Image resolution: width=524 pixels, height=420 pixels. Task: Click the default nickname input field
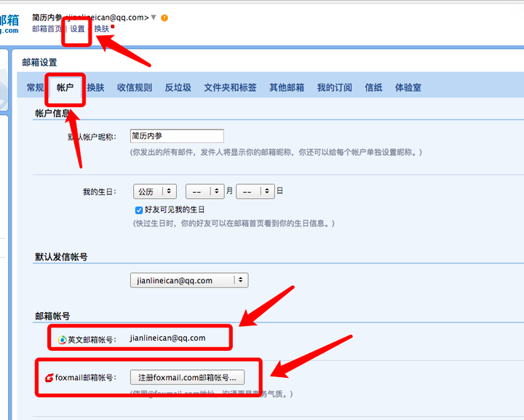point(176,135)
